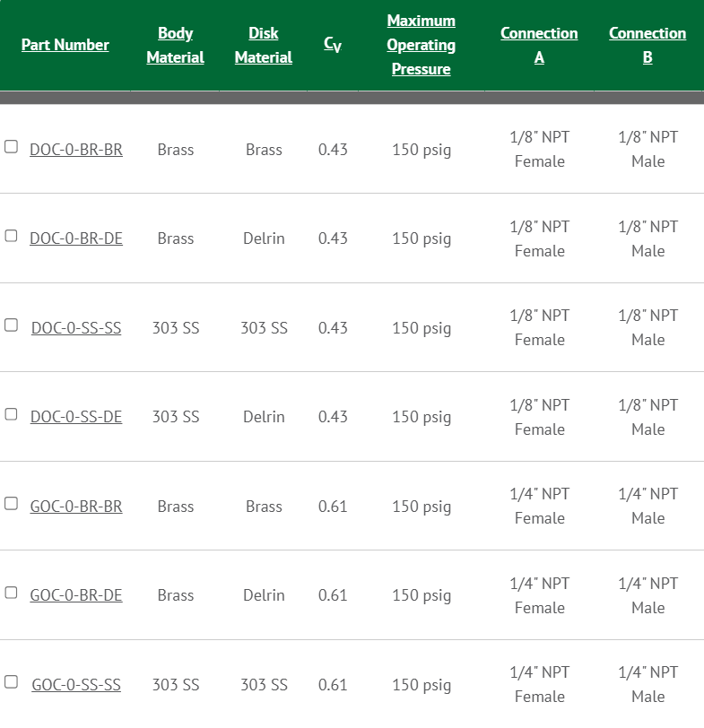Screen dimensions: 704x728
Task: Sort by Disk Material column header
Action: [x=264, y=45]
